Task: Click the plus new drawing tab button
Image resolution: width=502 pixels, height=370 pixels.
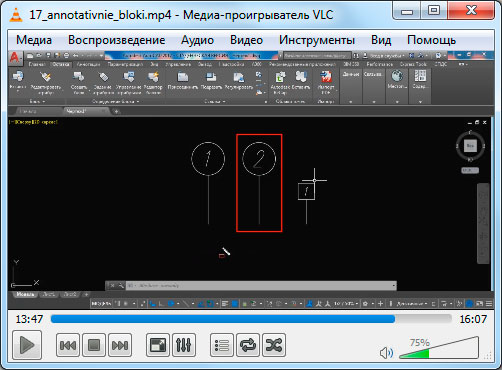Action: pyautogui.click(x=116, y=111)
